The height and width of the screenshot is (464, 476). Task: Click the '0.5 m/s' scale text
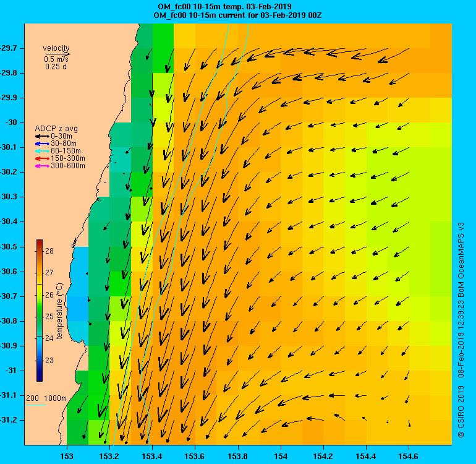56,59
